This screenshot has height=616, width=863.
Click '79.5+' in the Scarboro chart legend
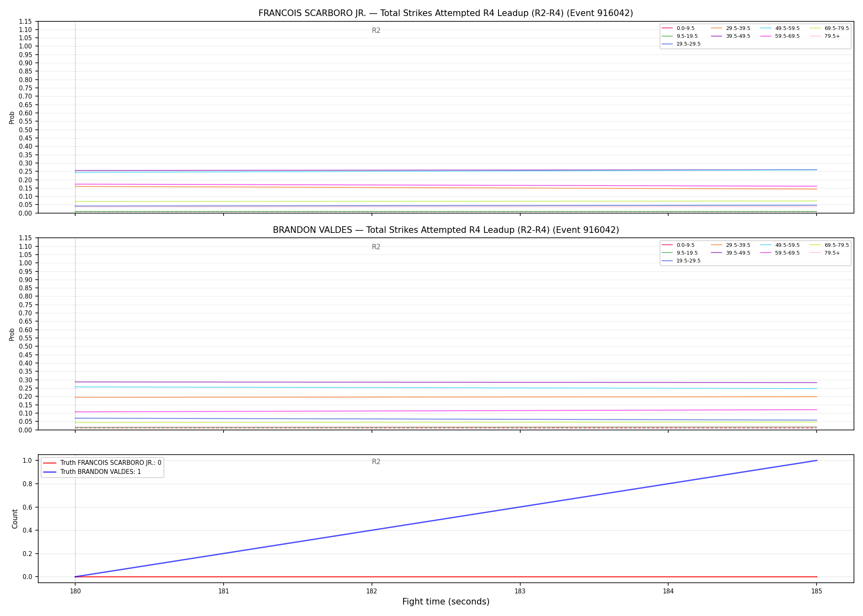click(x=832, y=36)
